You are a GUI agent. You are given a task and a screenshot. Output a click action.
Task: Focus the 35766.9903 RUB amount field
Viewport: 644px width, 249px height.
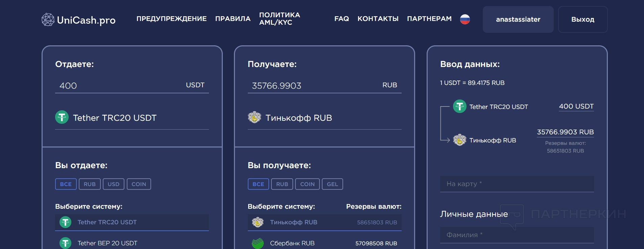tap(325, 86)
